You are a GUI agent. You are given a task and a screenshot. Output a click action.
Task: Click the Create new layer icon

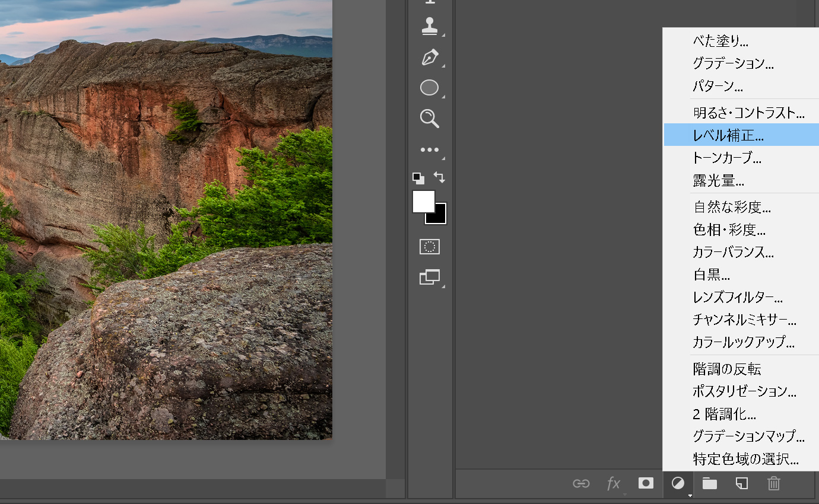(741, 483)
